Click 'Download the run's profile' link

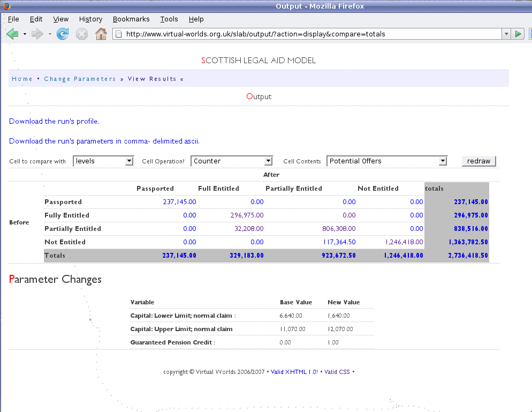click(x=54, y=122)
